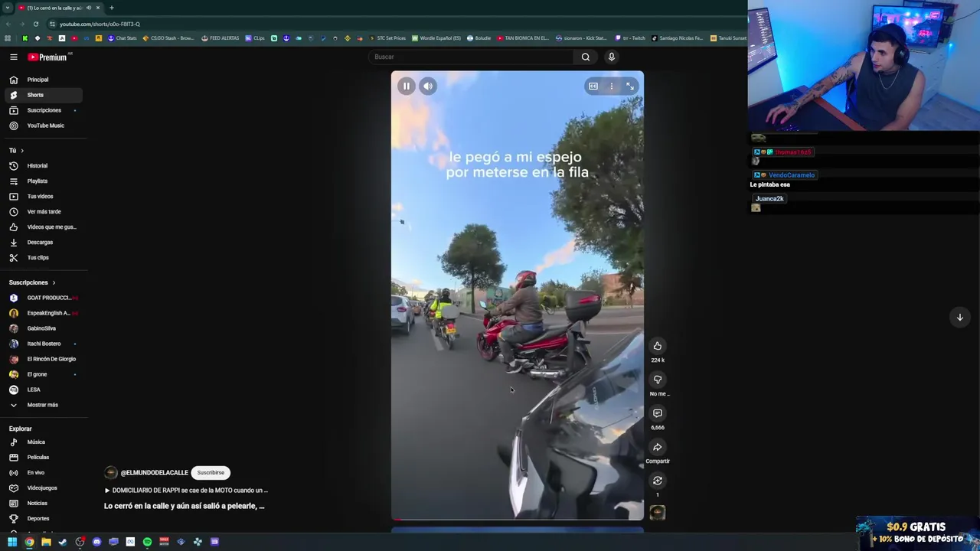Open Wordle Español bookmark

[436, 38]
